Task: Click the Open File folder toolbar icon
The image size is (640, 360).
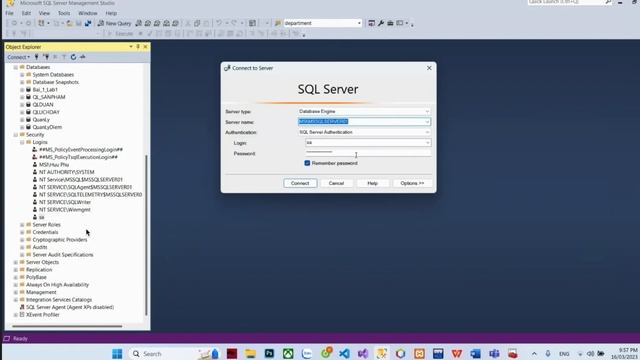Action: tap(70, 23)
